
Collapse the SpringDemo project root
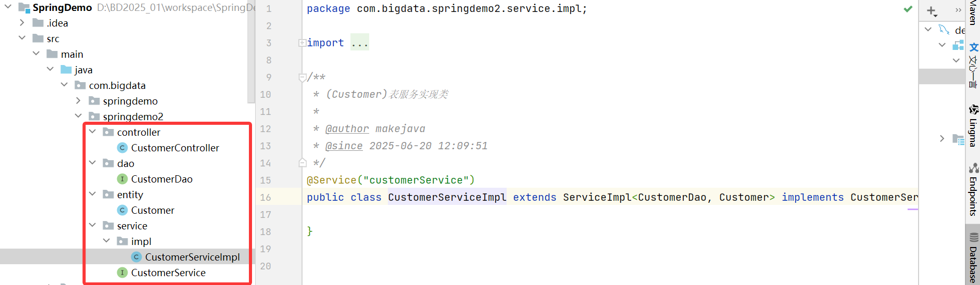coord(8,7)
